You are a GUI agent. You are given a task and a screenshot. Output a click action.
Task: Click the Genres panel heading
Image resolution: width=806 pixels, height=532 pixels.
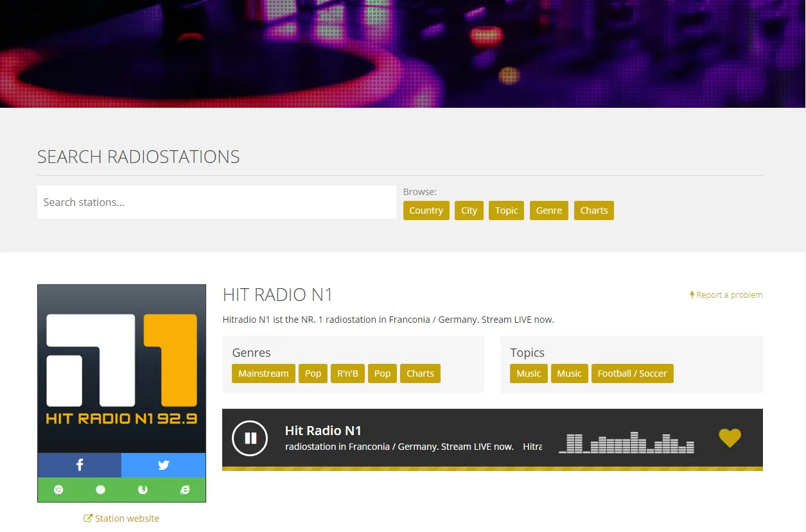pos(252,353)
